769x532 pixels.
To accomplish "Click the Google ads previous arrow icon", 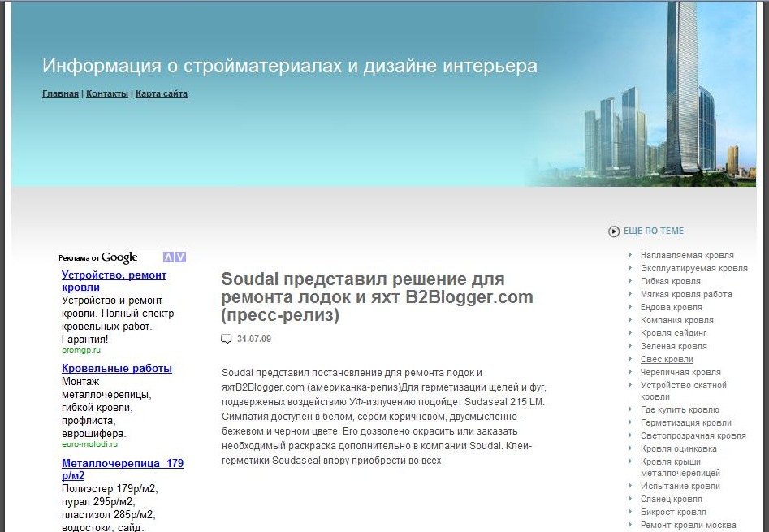I will [168, 257].
